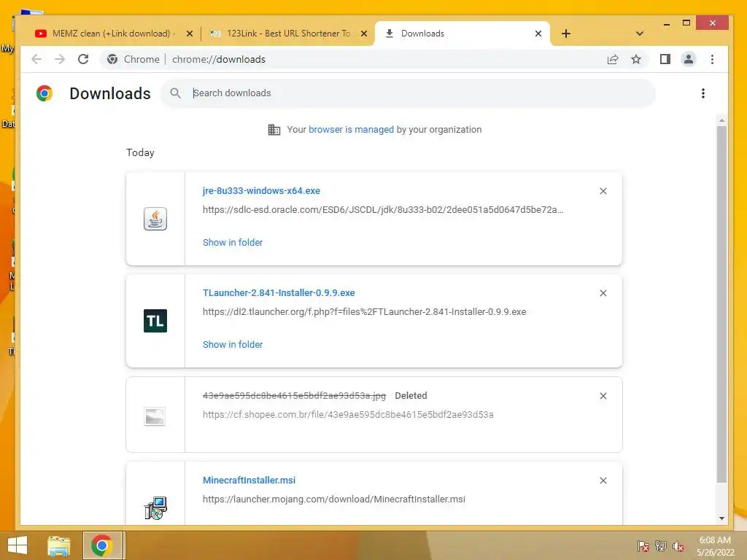Click the scrollbar up arrow
Screen dimensions: 747x560
click(x=721, y=121)
